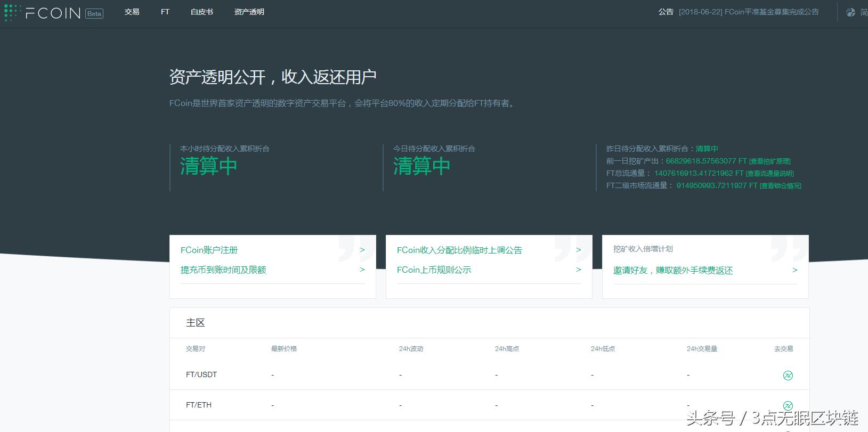Click the trade icon in the FT/ETH row
The width and height of the screenshot is (868, 432).
pos(788,405)
